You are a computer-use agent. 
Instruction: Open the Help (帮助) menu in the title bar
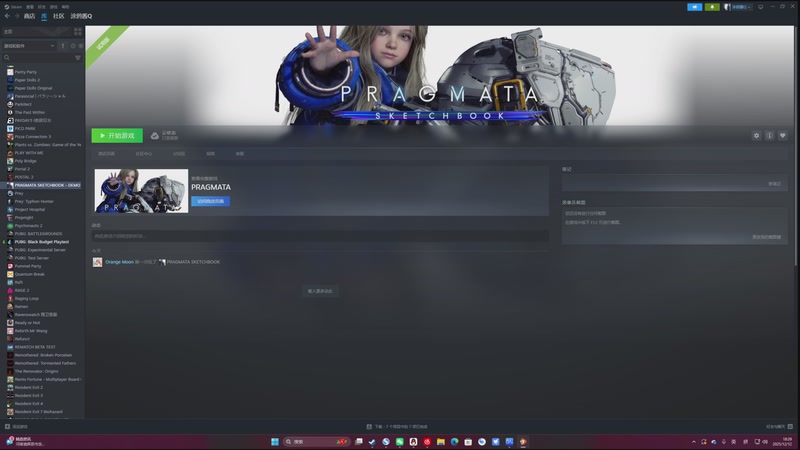[65, 7]
